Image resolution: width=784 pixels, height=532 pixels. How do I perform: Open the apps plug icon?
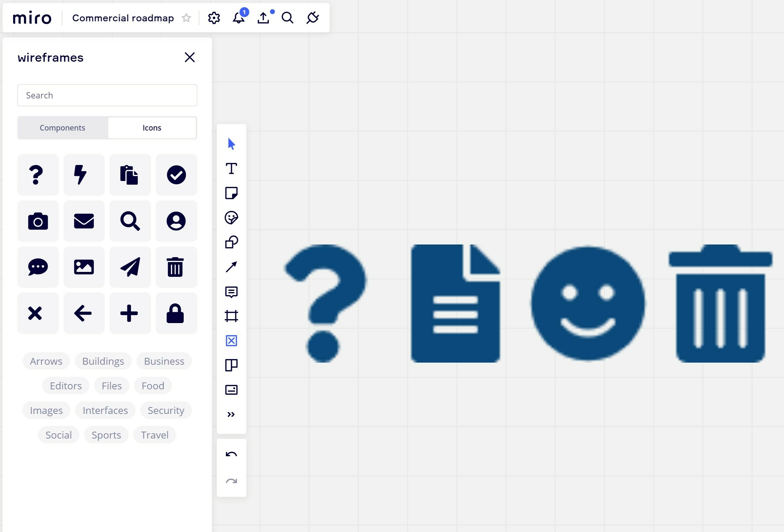pos(312,18)
